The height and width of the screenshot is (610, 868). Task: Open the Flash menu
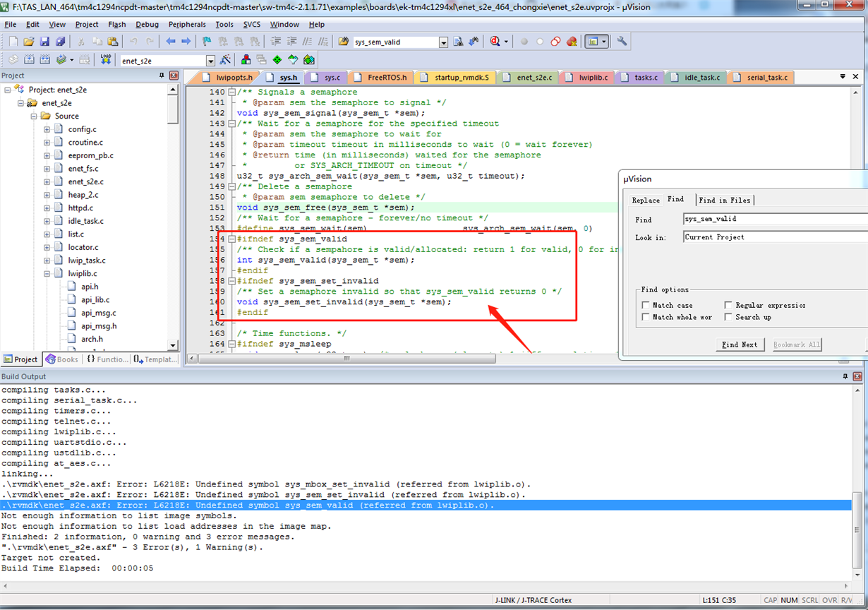click(116, 24)
